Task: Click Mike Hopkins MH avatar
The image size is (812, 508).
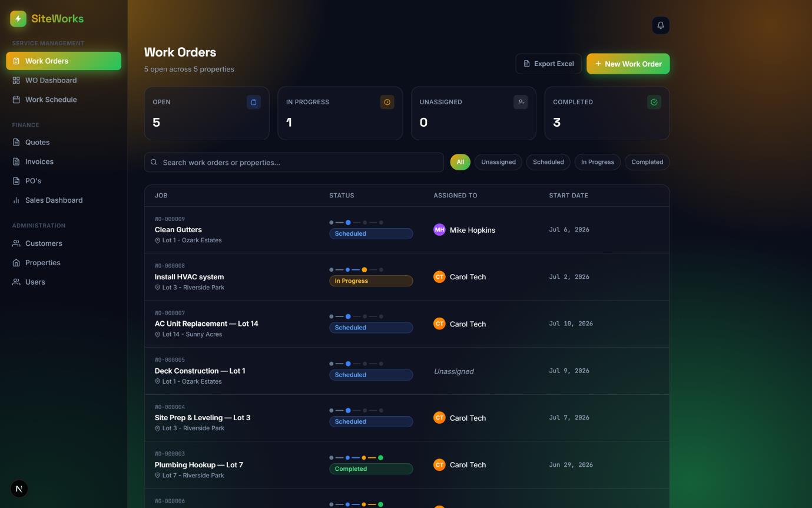Action: pyautogui.click(x=439, y=230)
